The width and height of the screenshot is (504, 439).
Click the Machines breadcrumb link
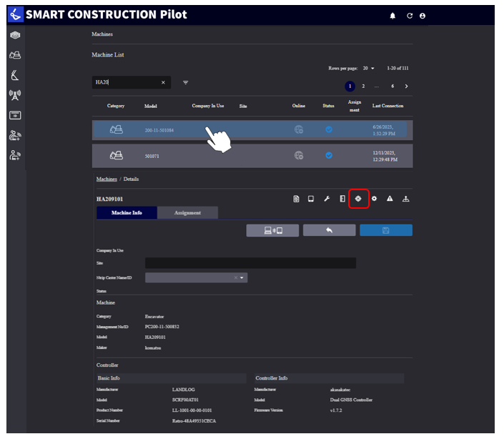[x=107, y=179]
